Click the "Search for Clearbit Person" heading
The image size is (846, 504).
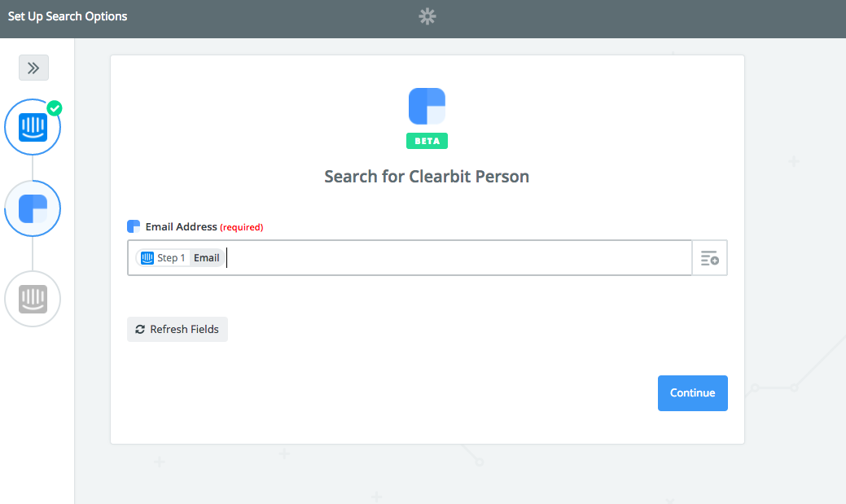point(427,177)
